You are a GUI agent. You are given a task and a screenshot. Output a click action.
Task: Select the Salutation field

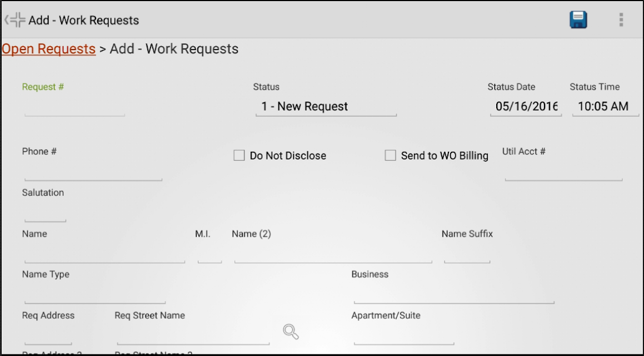coord(45,212)
